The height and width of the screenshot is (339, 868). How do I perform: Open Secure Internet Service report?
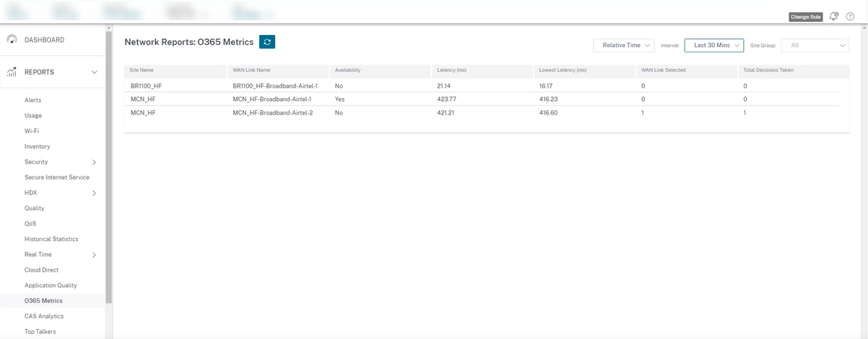[x=57, y=177]
